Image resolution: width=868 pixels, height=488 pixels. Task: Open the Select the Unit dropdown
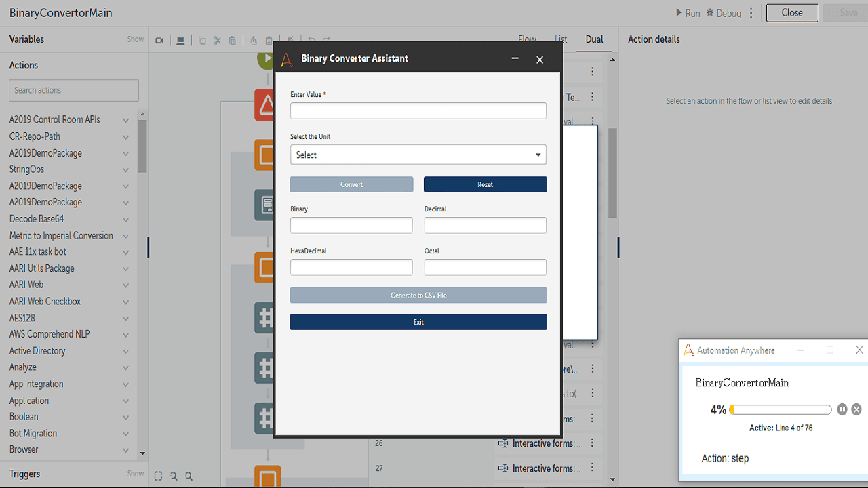418,155
